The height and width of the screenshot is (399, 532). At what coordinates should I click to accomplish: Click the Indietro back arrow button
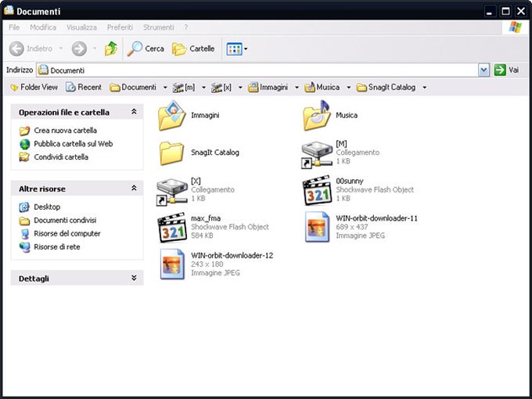point(31,49)
